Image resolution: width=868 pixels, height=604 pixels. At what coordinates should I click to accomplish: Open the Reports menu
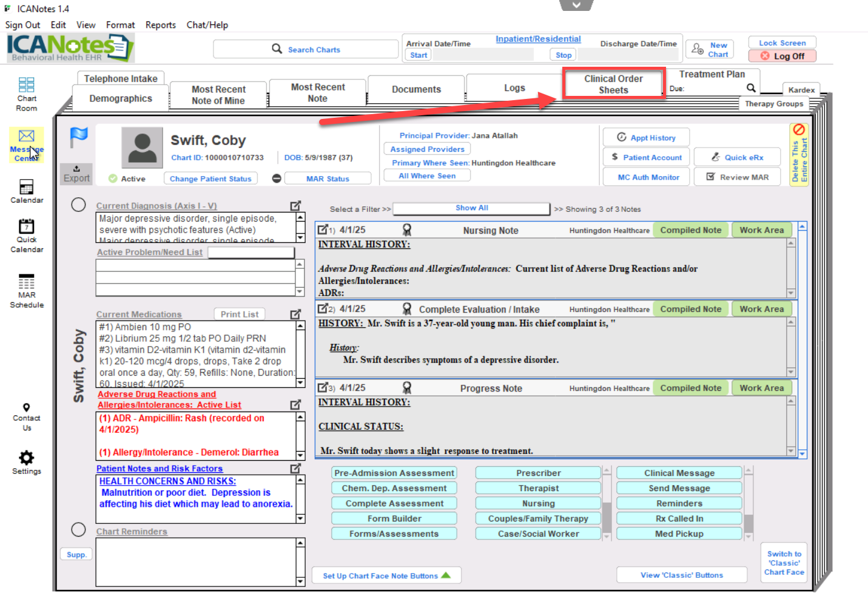coord(160,25)
